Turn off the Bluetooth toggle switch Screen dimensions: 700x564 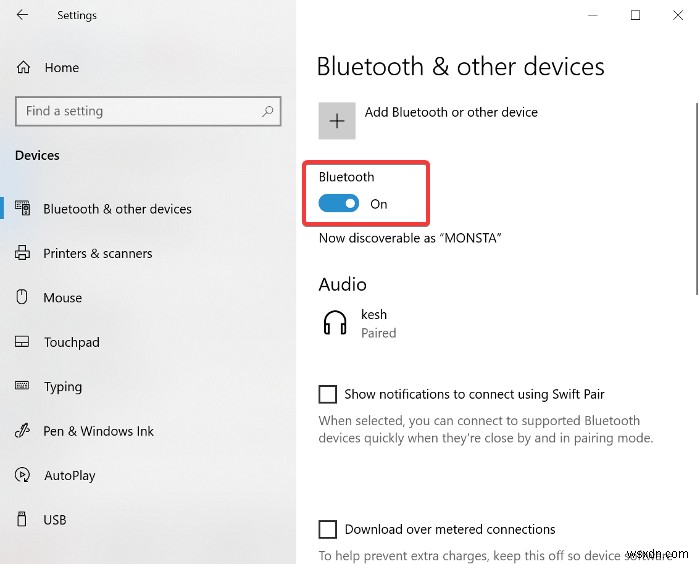click(339, 204)
